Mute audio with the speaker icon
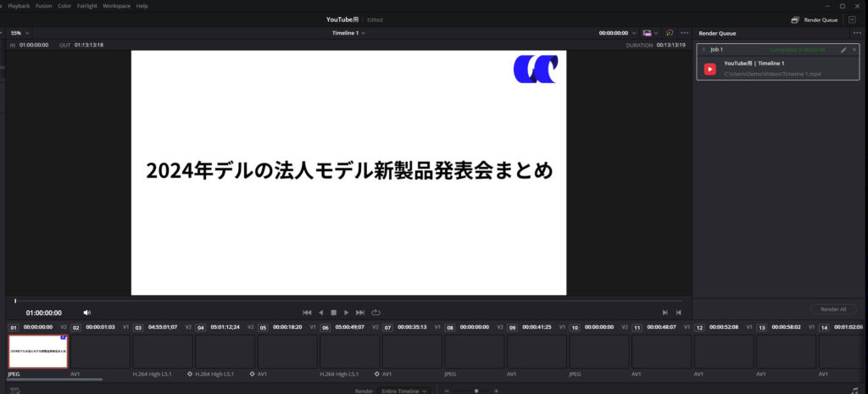The width and height of the screenshot is (868, 394). [86, 313]
